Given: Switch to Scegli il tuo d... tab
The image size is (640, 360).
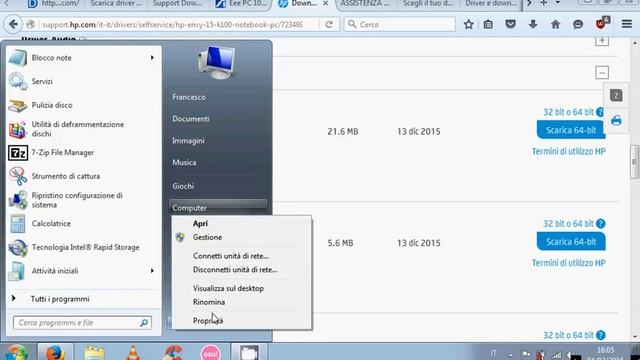Looking at the screenshot, I should coord(427,4).
